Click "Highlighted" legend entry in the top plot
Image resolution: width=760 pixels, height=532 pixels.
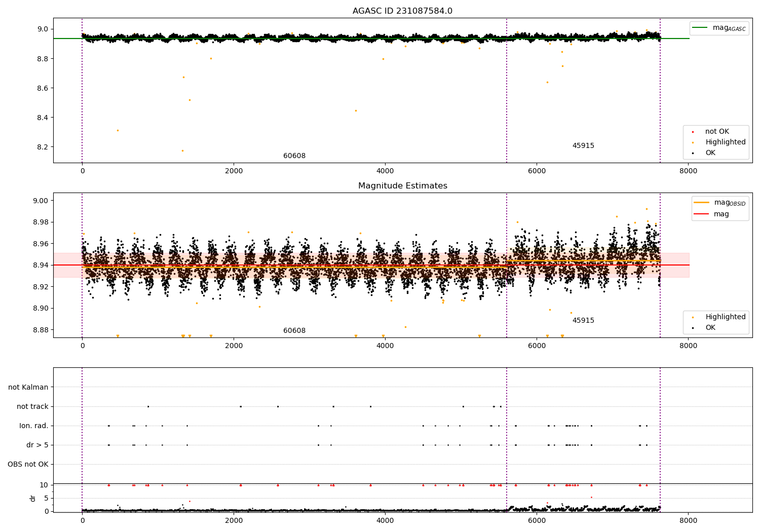[x=719, y=142]
